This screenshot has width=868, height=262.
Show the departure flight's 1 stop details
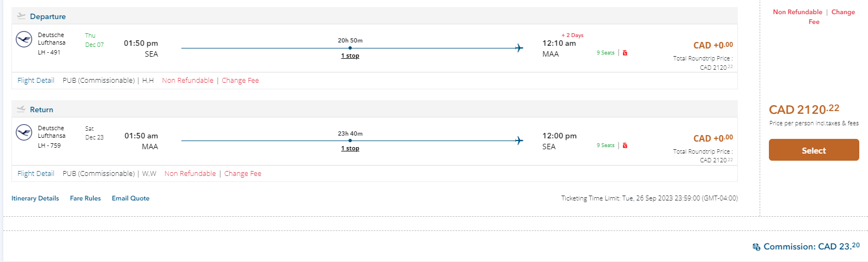350,56
